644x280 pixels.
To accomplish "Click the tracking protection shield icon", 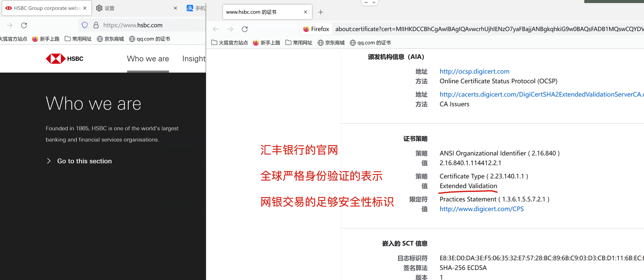I will click(85, 25).
